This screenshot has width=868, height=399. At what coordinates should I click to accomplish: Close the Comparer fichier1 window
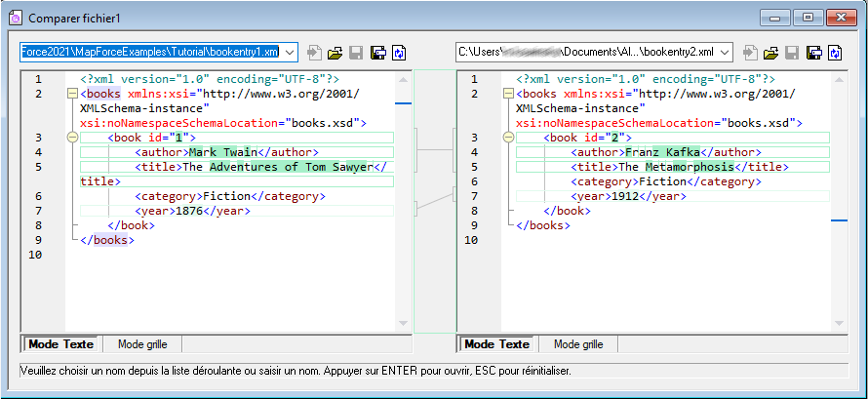coord(842,19)
